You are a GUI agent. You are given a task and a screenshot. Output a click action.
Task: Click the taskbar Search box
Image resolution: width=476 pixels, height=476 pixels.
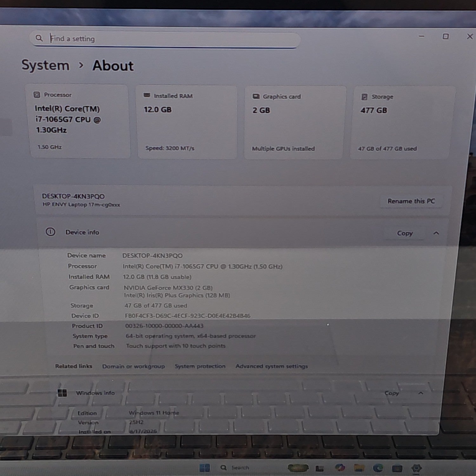click(x=235, y=468)
